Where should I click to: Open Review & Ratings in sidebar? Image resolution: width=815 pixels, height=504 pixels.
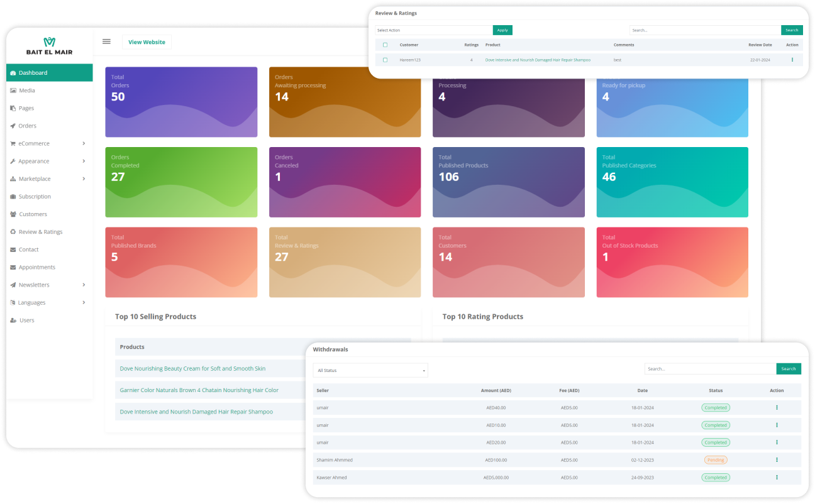coord(40,232)
